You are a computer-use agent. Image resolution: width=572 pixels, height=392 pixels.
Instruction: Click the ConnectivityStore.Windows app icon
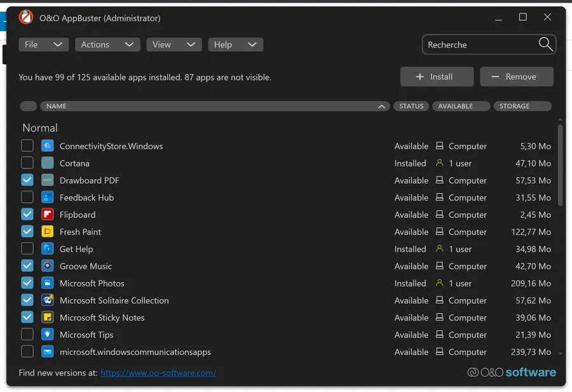(x=48, y=146)
